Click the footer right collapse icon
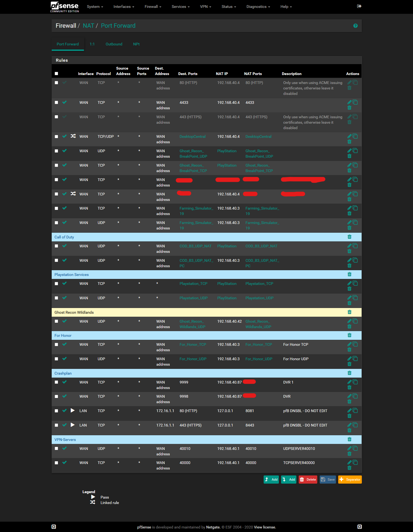 coord(359,527)
